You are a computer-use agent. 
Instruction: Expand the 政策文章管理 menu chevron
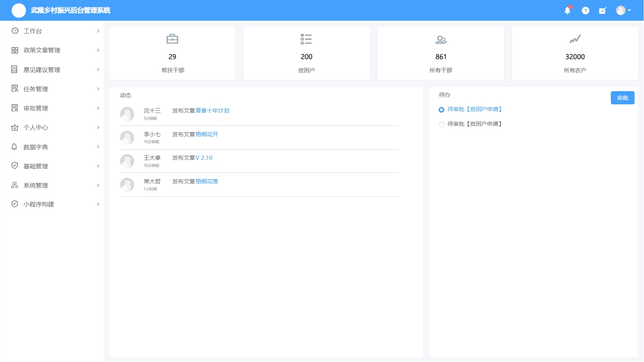(98, 50)
